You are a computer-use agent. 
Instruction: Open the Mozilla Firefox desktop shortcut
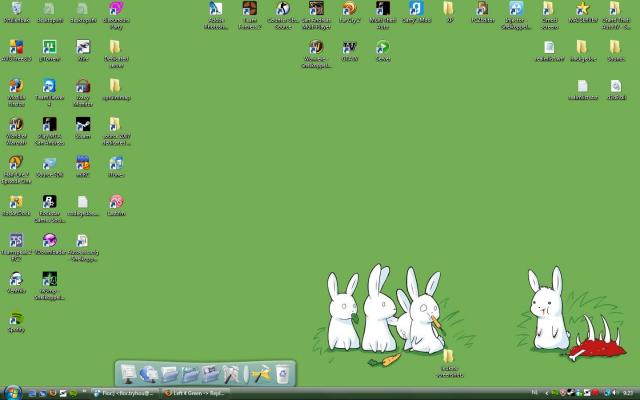tap(16, 86)
